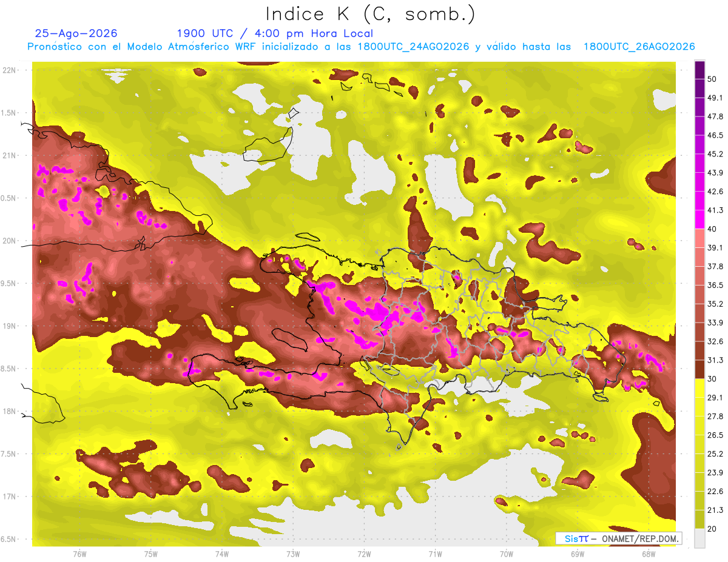728x562 pixels.
Task: Select the bright yellow colorbar segment between 29.1 and 30
Action: [699, 388]
